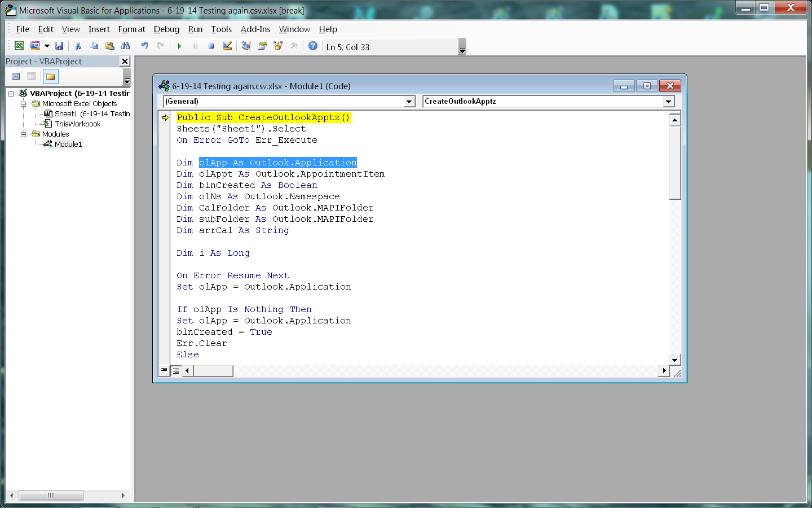Select Module1 in the project tree
Image resolution: width=812 pixels, height=508 pixels.
[68, 144]
